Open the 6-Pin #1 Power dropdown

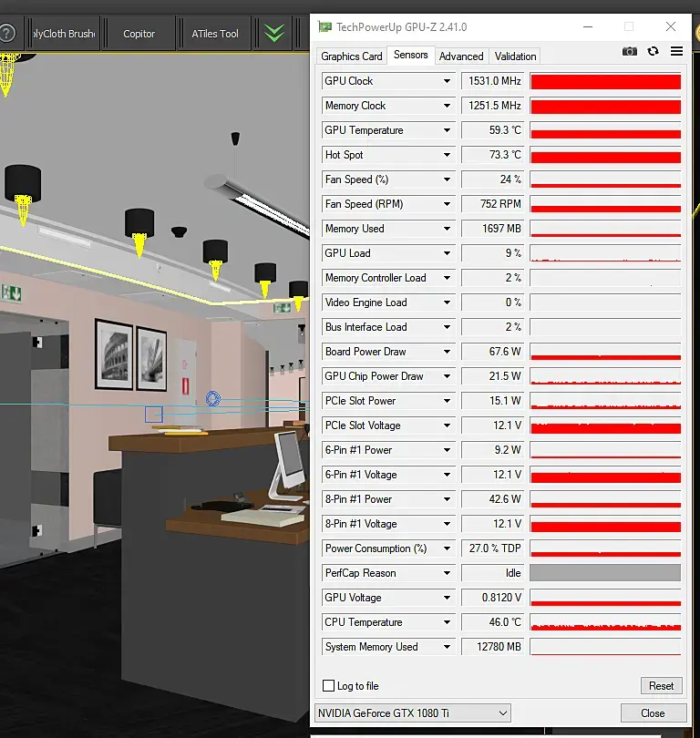coord(447,450)
